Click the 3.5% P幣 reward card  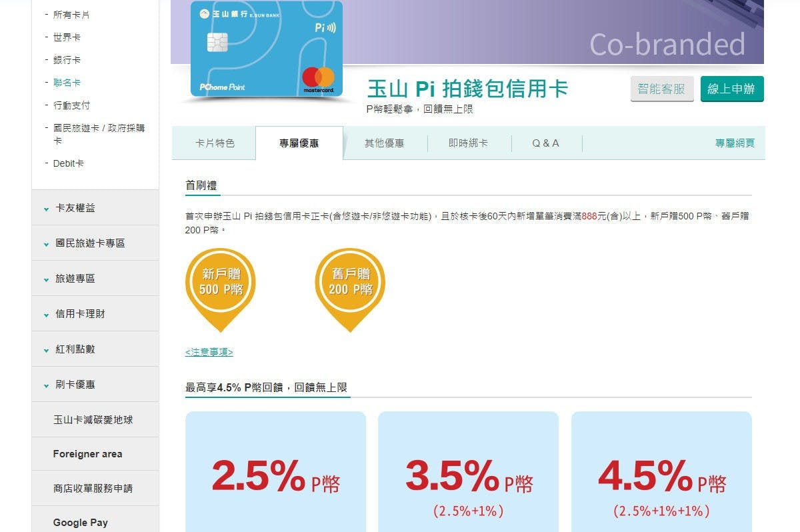pos(468,472)
